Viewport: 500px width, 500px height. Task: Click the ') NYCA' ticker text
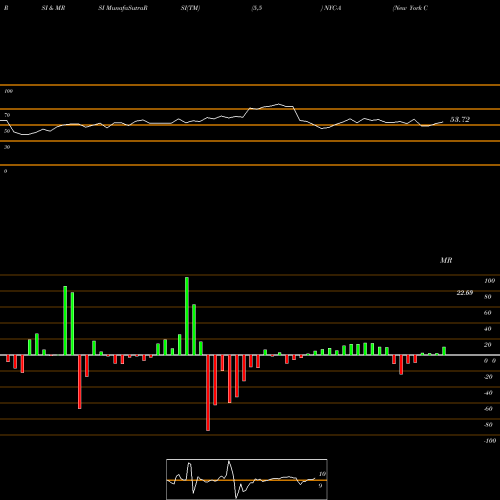click(x=331, y=8)
